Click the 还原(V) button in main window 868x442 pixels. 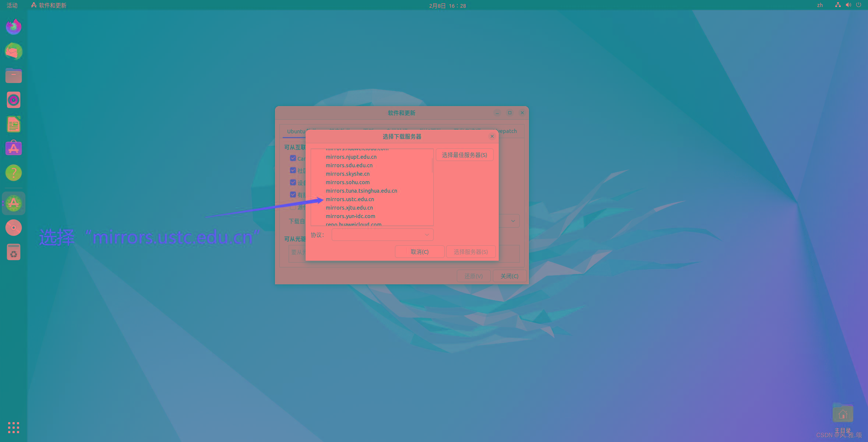pos(473,276)
